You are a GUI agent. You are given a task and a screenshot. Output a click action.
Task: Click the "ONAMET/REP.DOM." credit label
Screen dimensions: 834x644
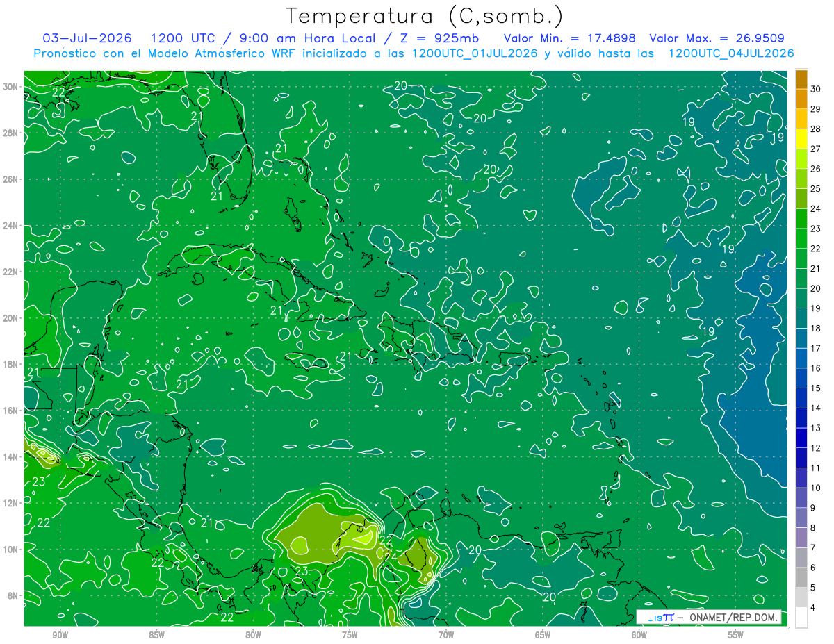point(733,618)
